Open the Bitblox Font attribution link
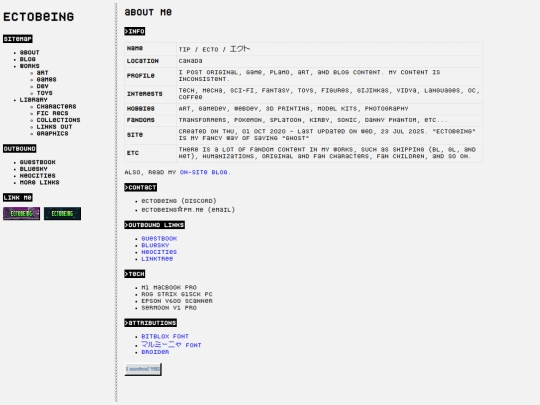 (165, 336)
